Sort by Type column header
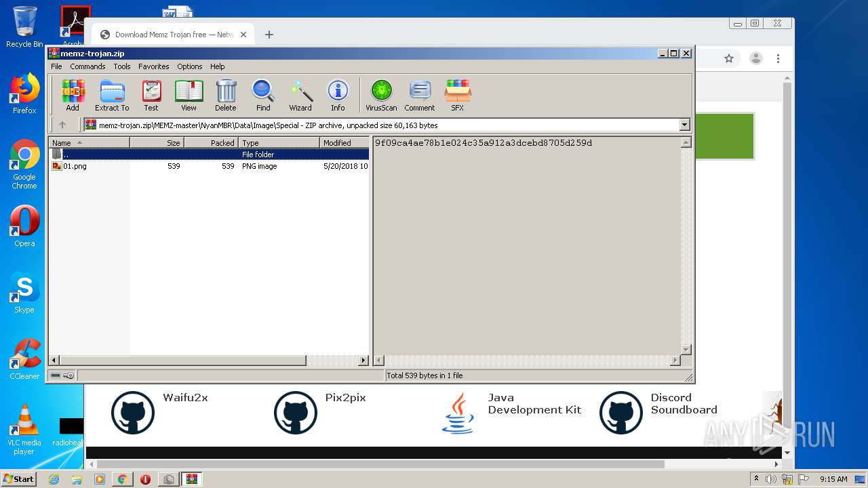The image size is (868, 488). 279,142
